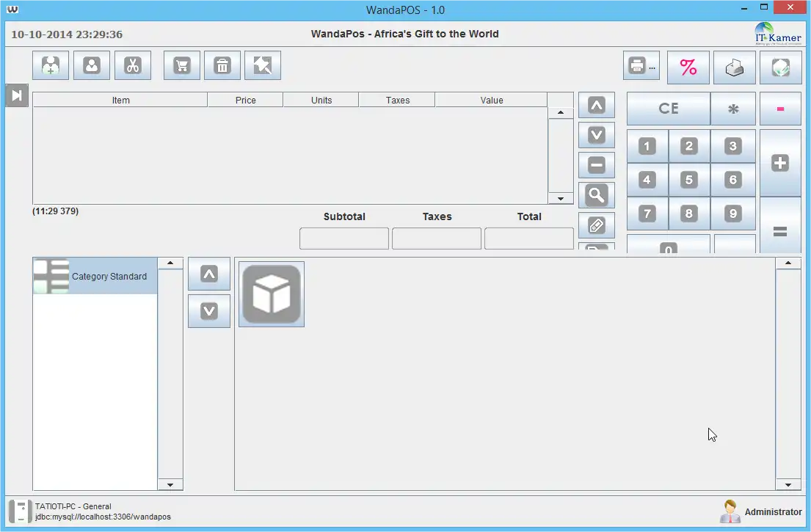
Task: Tap keypad digit 4
Action: [x=647, y=180]
